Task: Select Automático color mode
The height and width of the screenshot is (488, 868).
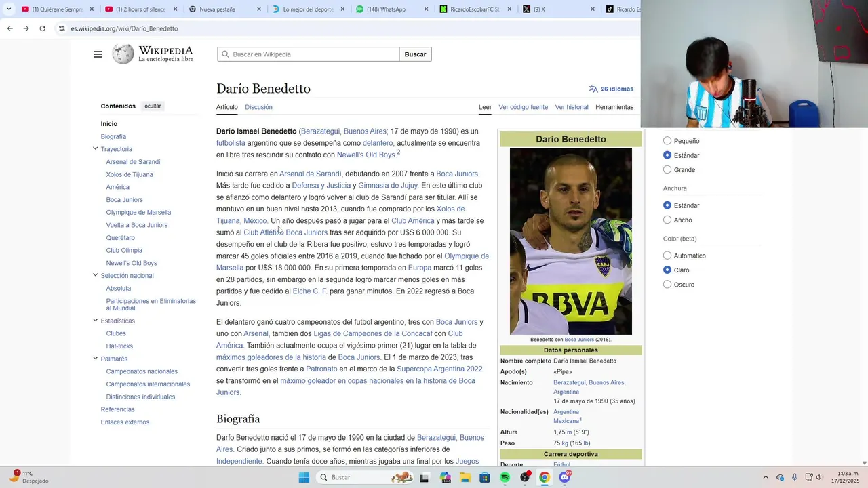Action: (x=667, y=256)
